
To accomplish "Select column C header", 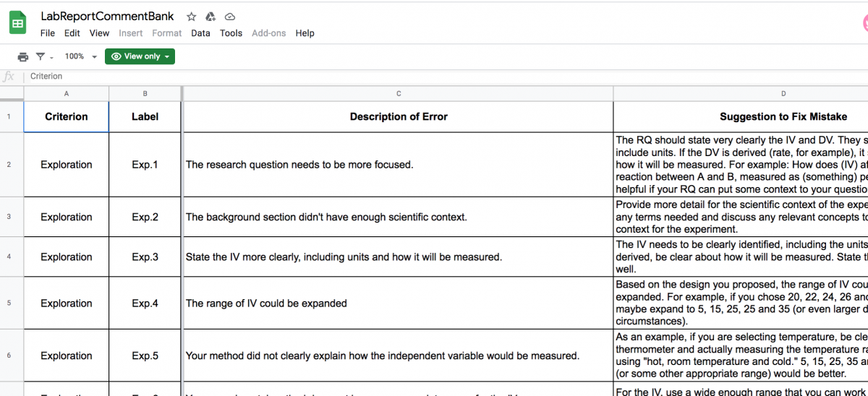I will [399, 94].
